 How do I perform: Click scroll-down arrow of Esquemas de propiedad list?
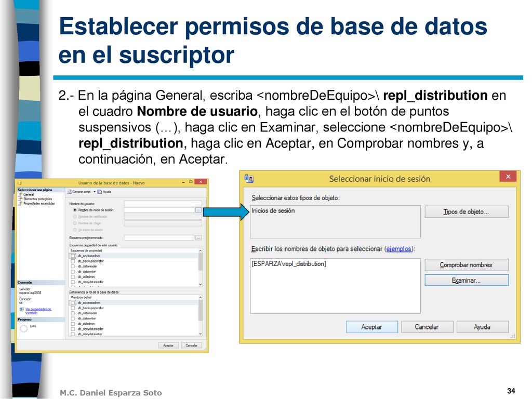(x=201, y=284)
